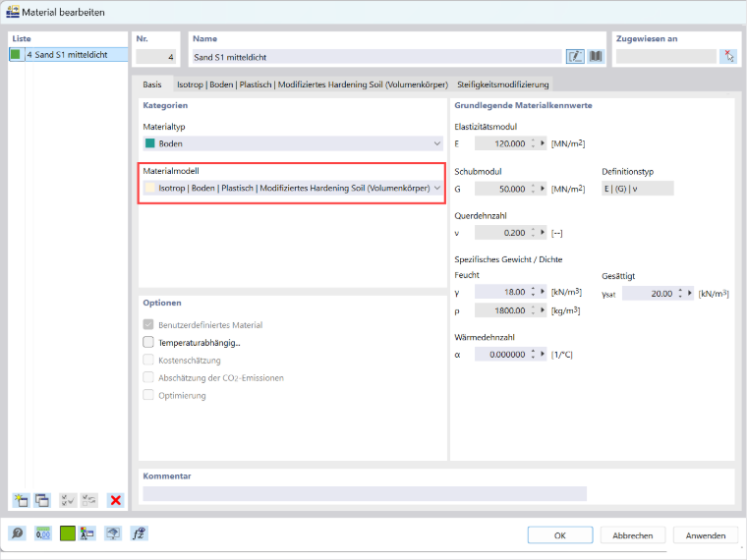This screenshot has height=560, width=747.
Task: Click the arrow beside γsat 20.00 value
Action: point(690,294)
